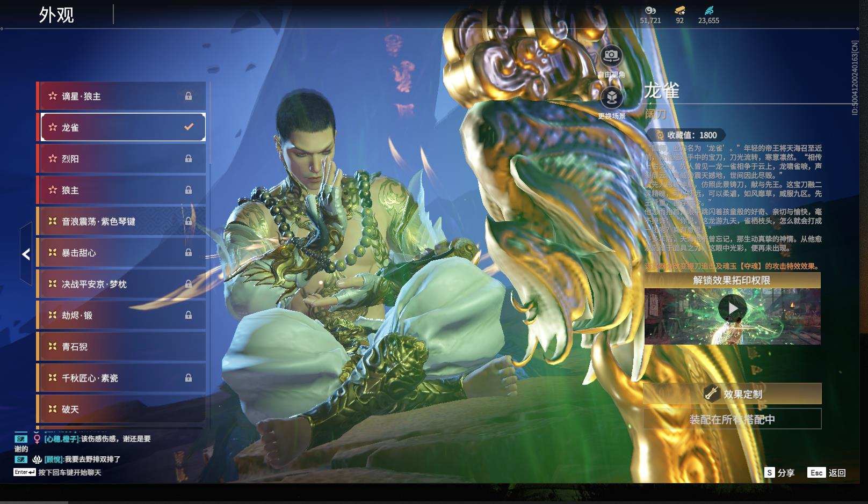
Task: Click the chat prompt 按下回车键开始聊天
Action: pos(70,472)
